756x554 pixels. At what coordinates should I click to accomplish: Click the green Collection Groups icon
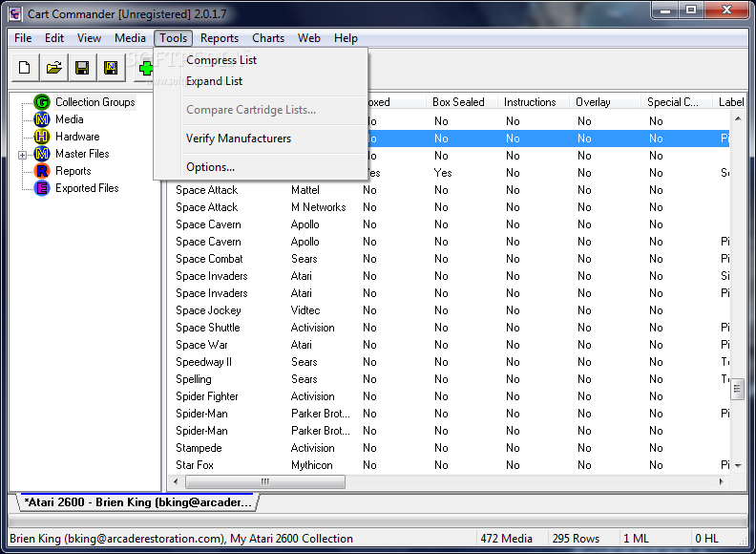tap(42, 102)
